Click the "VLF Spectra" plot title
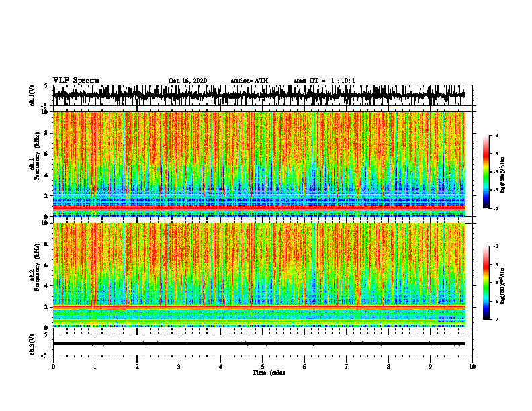The image size is (532, 411). pos(76,81)
